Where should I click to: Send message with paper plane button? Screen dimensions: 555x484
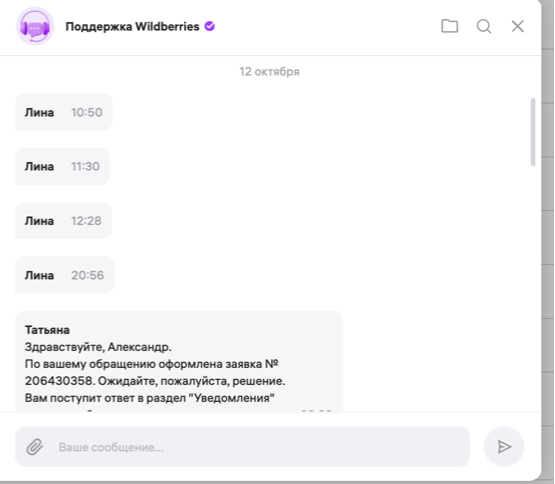point(504,446)
